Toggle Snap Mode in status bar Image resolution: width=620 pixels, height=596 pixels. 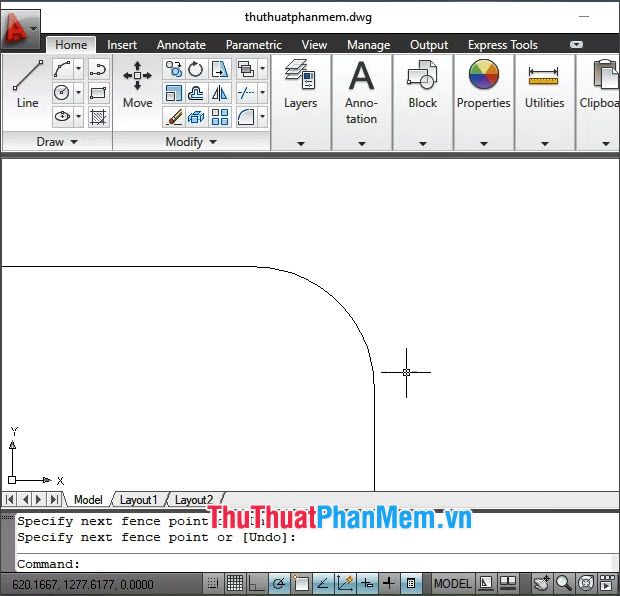213,583
